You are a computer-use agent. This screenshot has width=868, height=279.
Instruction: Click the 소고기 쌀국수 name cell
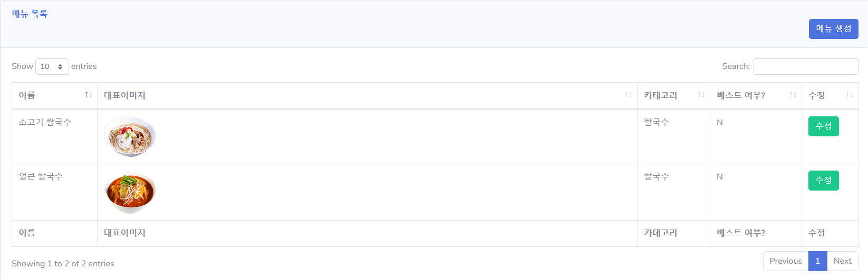(x=54, y=137)
